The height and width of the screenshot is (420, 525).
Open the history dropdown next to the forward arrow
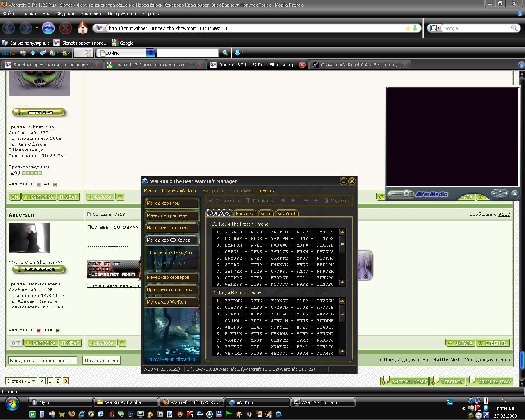coord(37,28)
